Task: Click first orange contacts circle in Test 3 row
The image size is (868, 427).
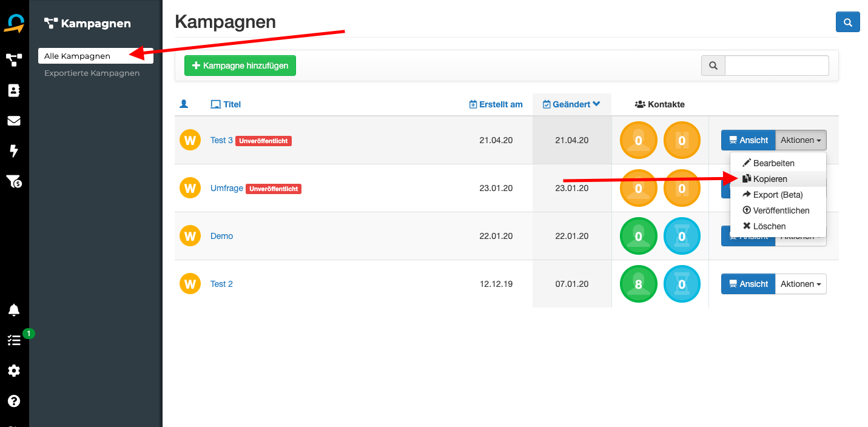Action: pyautogui.click(x=638, y=140)
